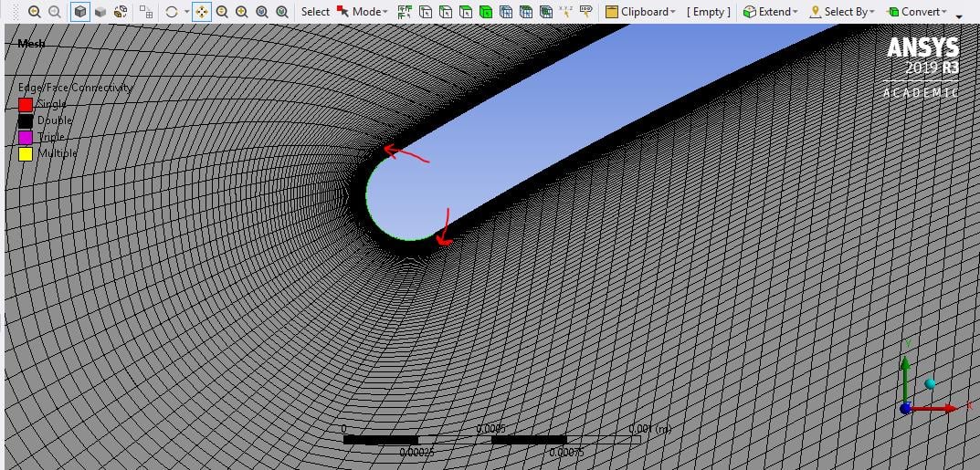
Task: Open the Clipboard dropdown
Action: [640, 11]
